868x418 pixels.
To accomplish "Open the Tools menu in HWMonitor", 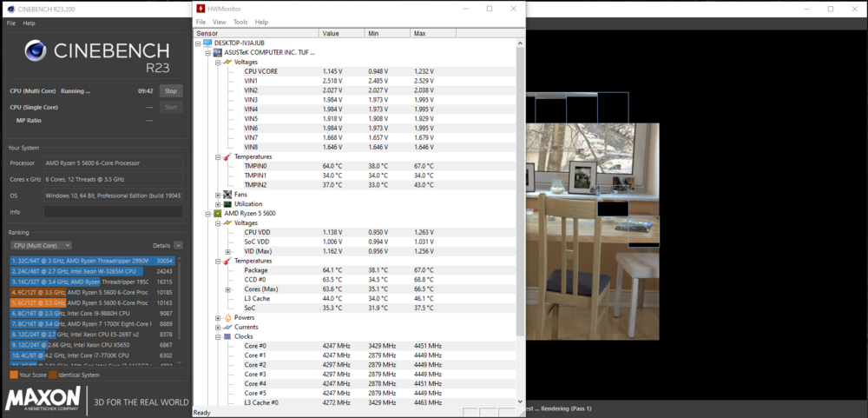I will [x=240, y=22].
